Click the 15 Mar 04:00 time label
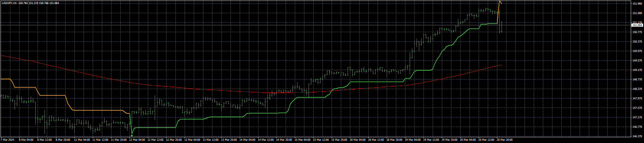 pyautogui.click(x=302, y=140)
